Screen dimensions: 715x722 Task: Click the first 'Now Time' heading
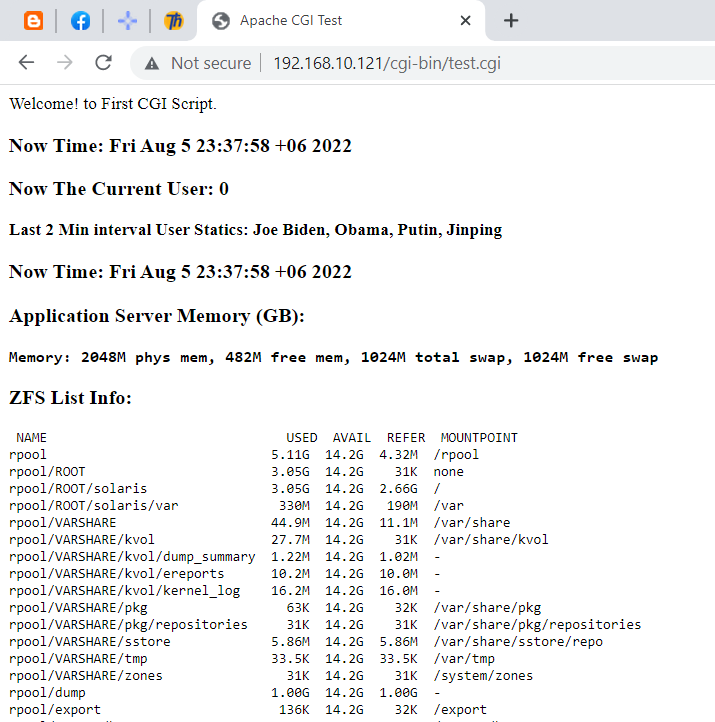[x=180, y=146]
